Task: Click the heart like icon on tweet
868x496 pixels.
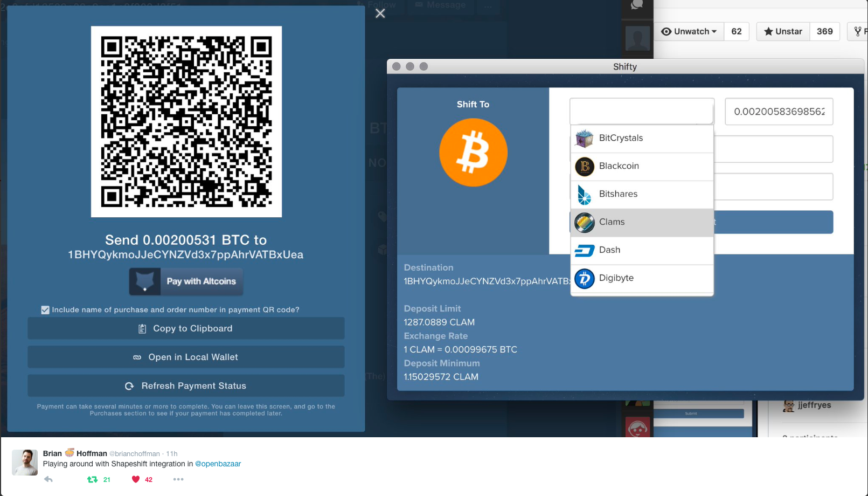Action: tap(136, 479)
